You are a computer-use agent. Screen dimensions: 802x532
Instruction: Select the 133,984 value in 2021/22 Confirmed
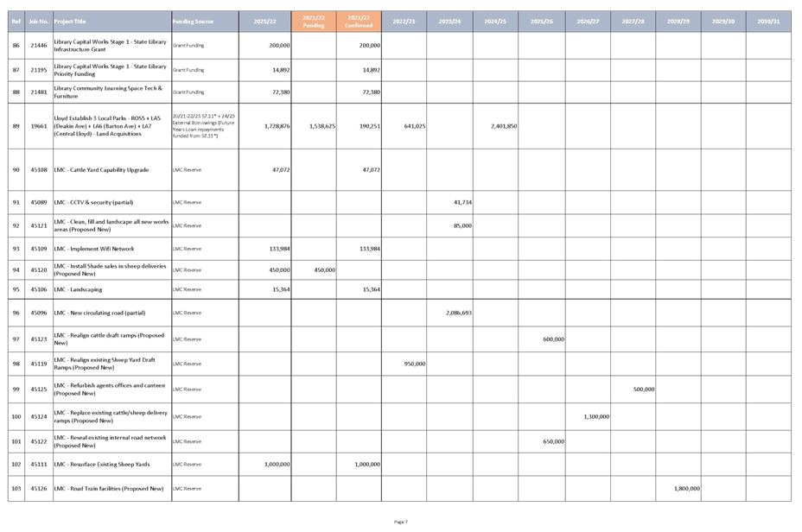tap(369, 249)
